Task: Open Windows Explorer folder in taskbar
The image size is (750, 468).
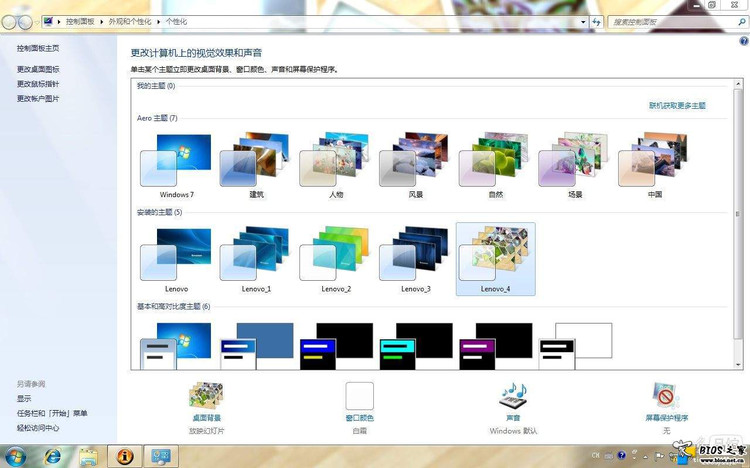Action: coord(88,457)
